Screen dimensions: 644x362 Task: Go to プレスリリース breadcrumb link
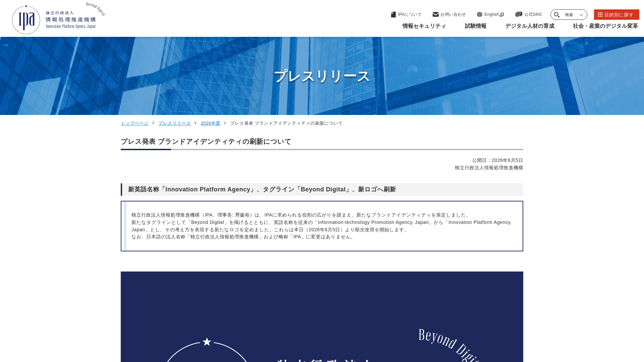174,123
